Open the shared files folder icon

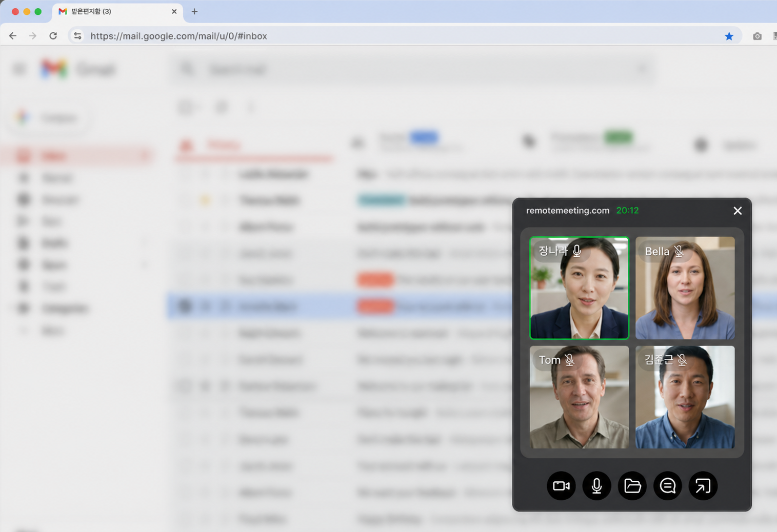click(x=632, y=485)
